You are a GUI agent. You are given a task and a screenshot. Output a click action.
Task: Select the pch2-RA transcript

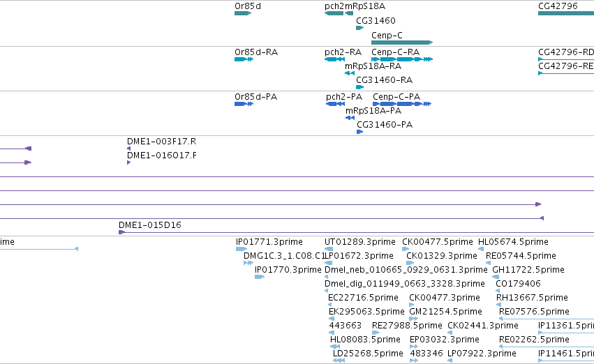(x=335, y=59)
